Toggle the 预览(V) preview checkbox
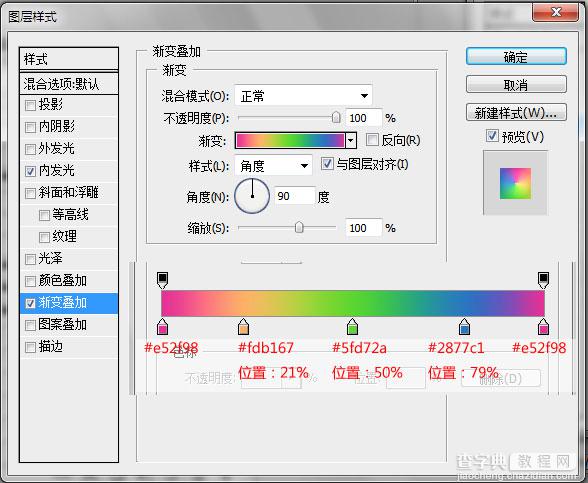The image size is (588, 483). point(492,136)
